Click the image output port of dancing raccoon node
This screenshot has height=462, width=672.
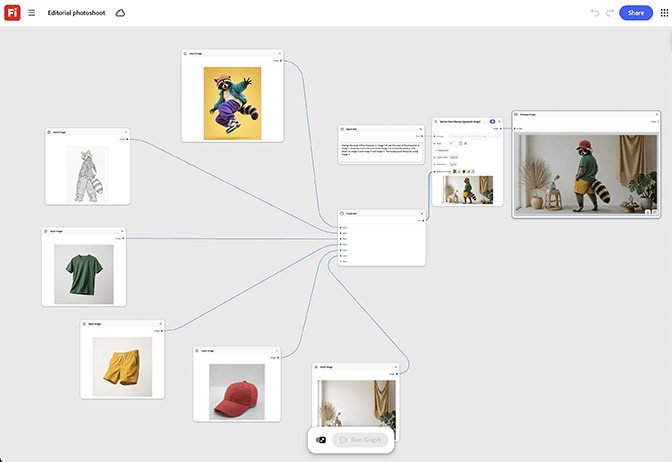(x=281, y=61)
